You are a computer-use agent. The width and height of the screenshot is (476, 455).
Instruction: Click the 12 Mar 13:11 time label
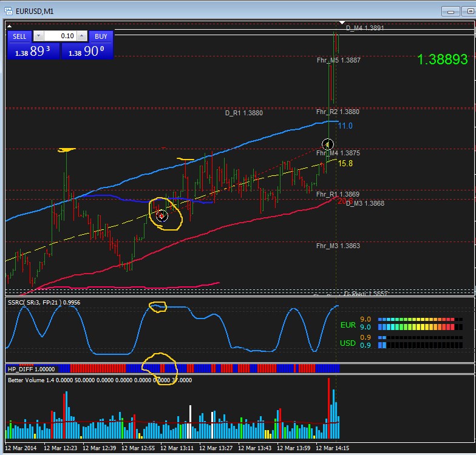pos(177,448)
